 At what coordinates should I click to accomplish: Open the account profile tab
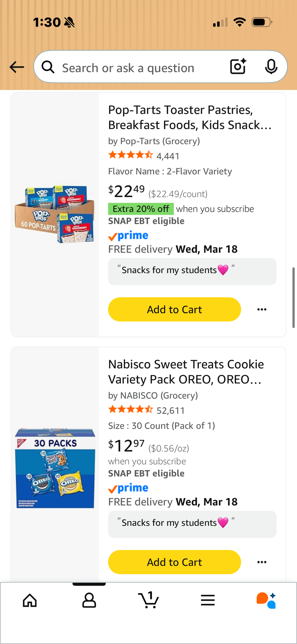point(89,600)
